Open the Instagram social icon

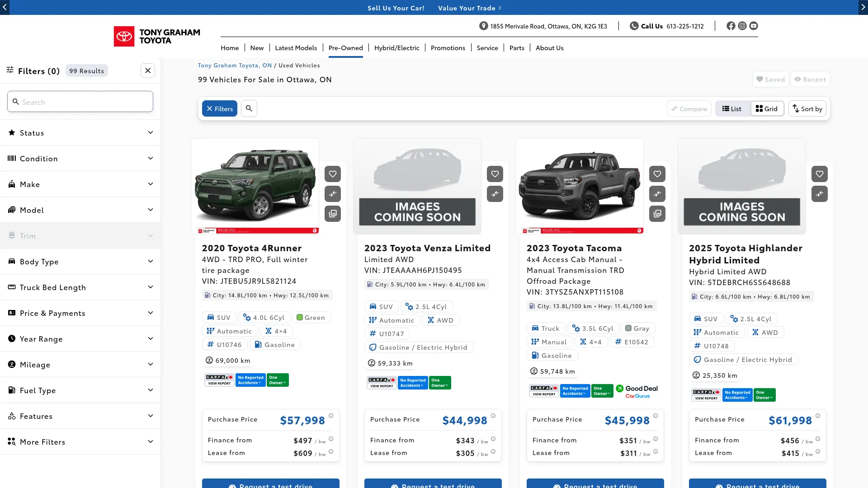coord(742,26)
